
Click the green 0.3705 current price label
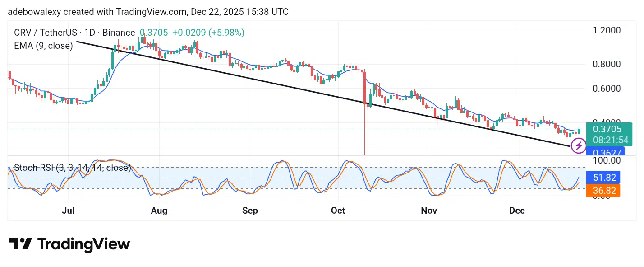(607, 129)
